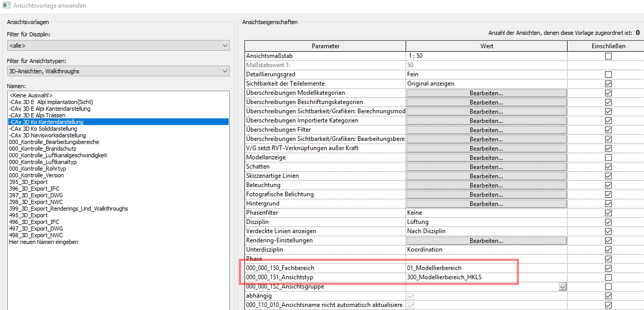Enable the Detaillierungsgrad include checkbox
Image resolution: width=644 pixels, height=310 pixels.
[608, 74]
